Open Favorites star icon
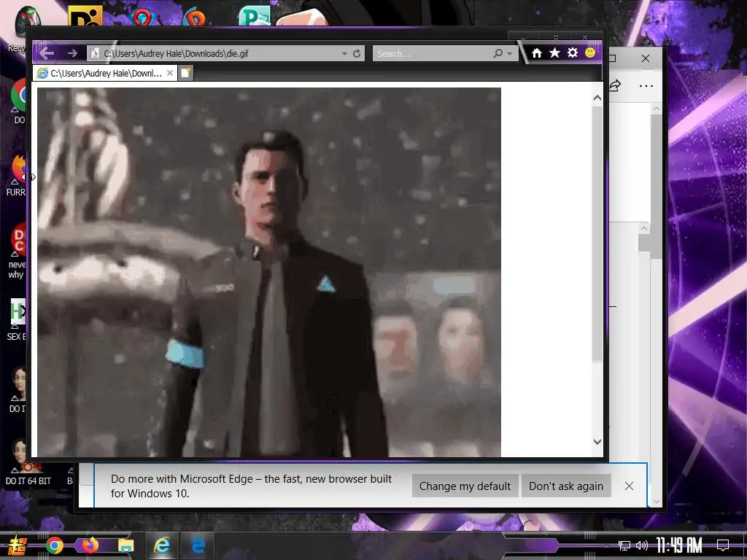Image resolution: width=747 pixels, height=560 pixels. click(554, 52)
